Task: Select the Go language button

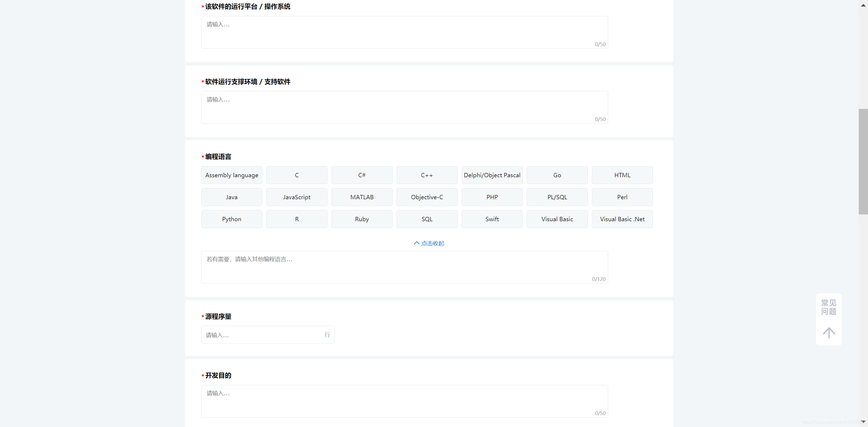Action: tap(557, 175)
